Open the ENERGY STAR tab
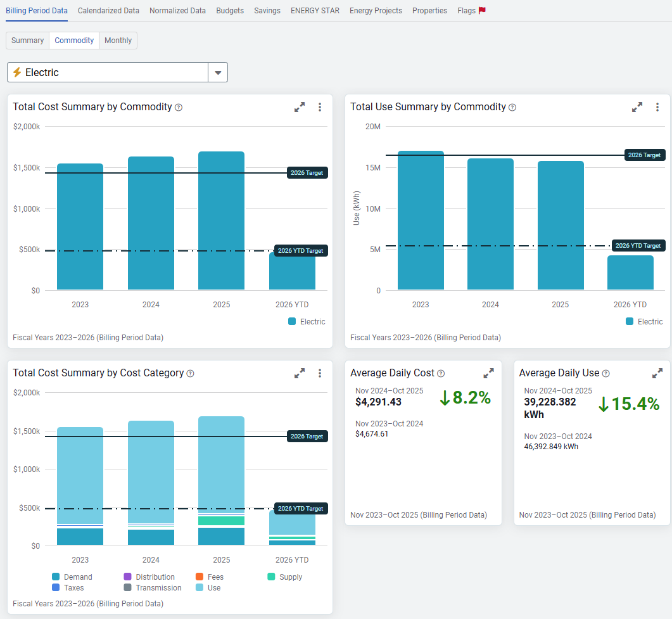Viewport: 672px width, 619px height. click(315, 11)
